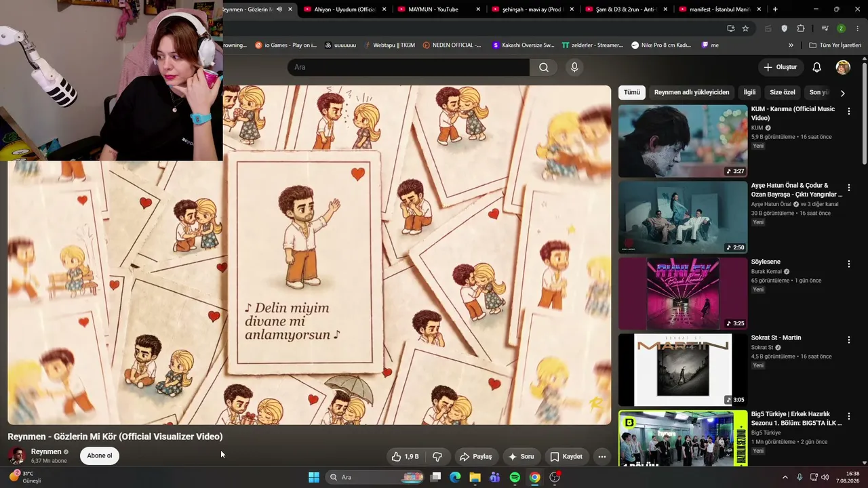Viewport: 868px width, 488px height.
Task: Open the Sokrat St - Martin thumbnail
Action: [x=683, y=369]
